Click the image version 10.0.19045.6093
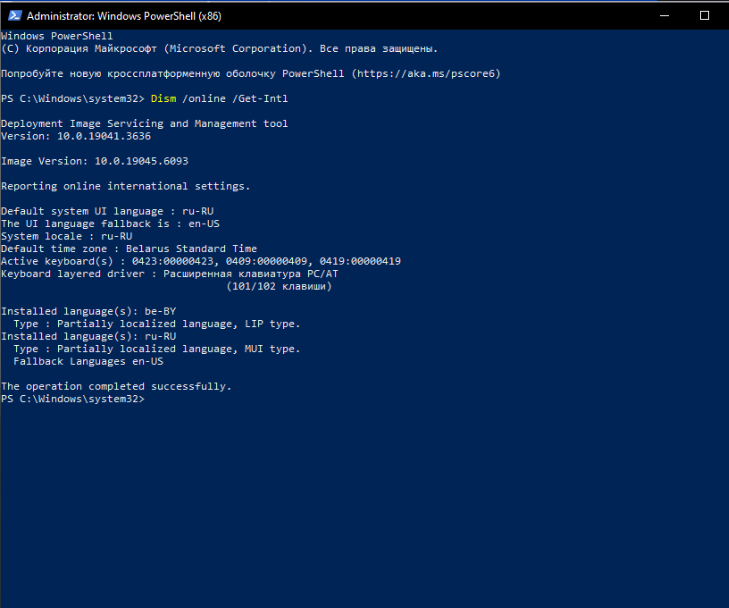This screenshot has height=608, width=729. pyautogui.click(x=141, y=161)
